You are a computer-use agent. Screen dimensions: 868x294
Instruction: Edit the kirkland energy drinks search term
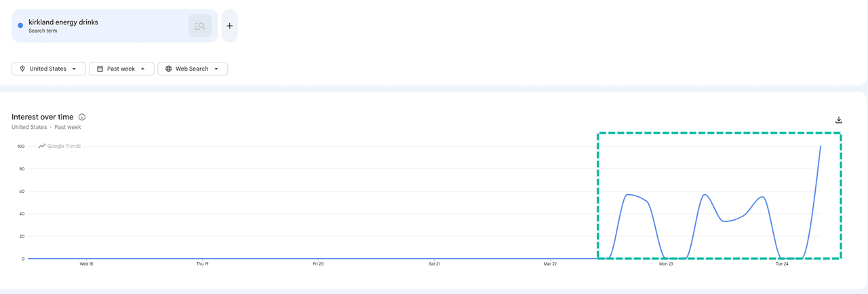[63, 22]
